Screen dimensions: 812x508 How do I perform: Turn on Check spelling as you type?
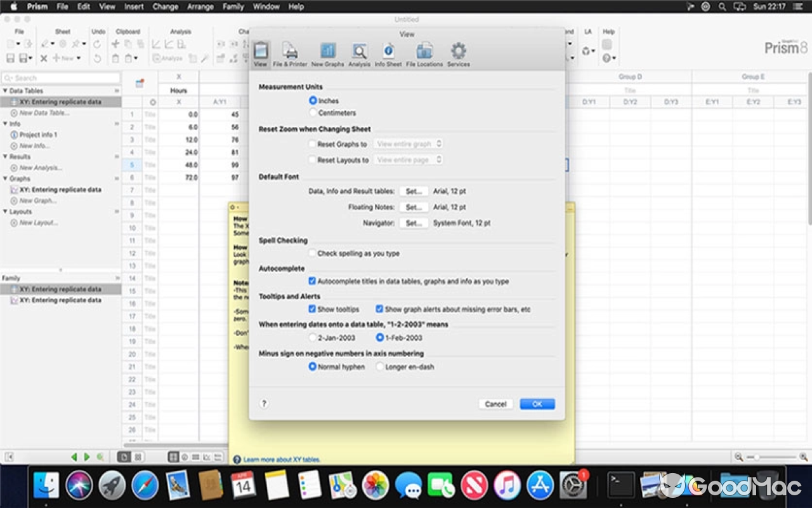pyautogui.click(x=312, y=253)
